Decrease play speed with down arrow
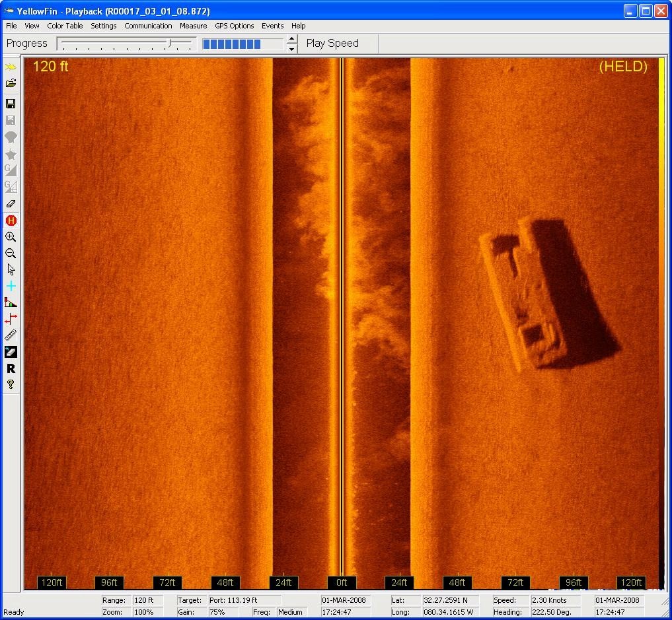The image size is (672, 620). click(292, 48)
